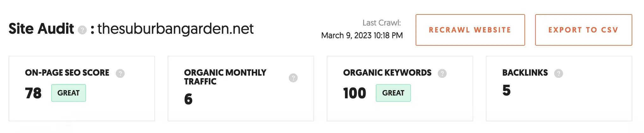Click the help icon beside Site Audit title
This screenshot has width=644, height=133.
(82, 30)
